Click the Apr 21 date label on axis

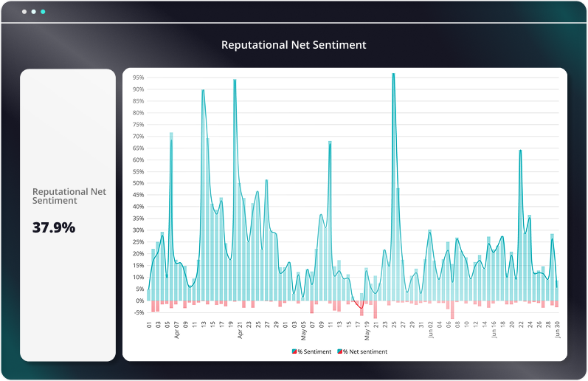coord(241,329)
